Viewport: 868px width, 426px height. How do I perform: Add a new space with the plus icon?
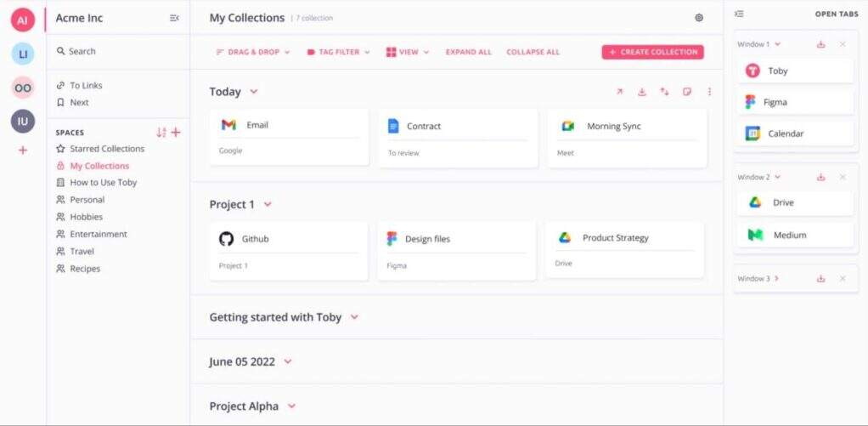click(x=176, y=133)
